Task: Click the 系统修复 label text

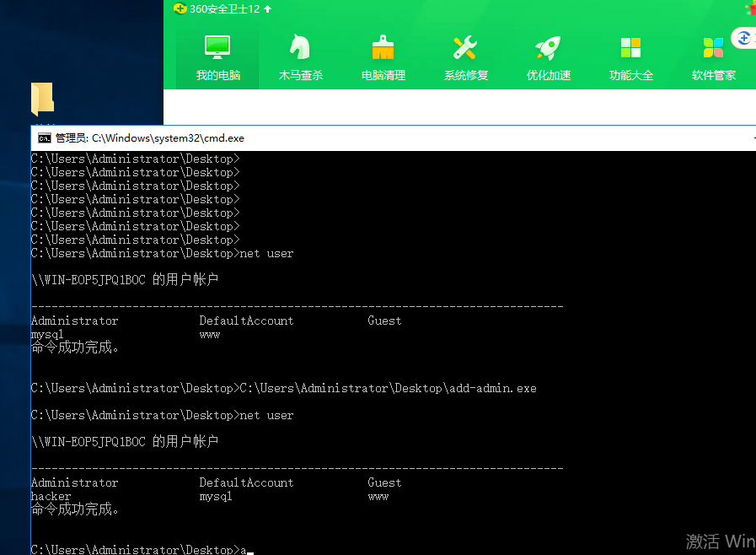Action: 466,75
